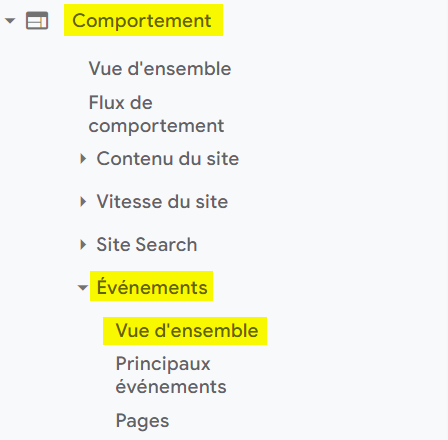Select the Vitesse du site label
Viewport: 448px width, 440px height.
coord(162,202)
